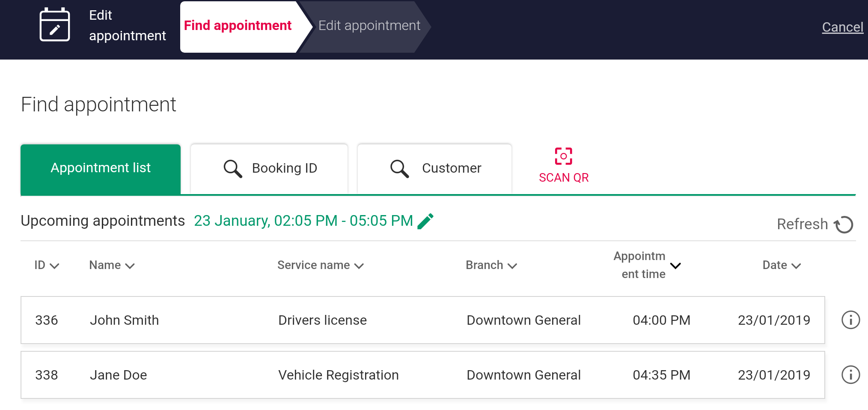Click the Edit appointment calendar icon
Screen dimensions: 868x410
[x=54, y=25]
